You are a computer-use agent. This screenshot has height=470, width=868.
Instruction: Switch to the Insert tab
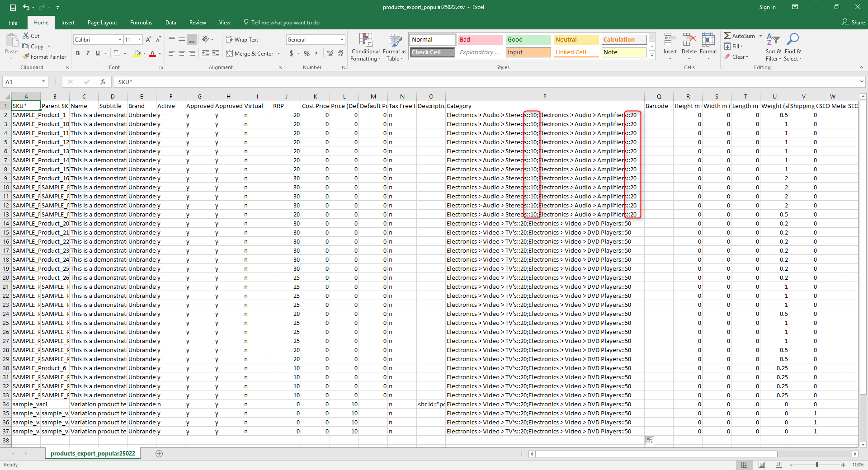68,23
